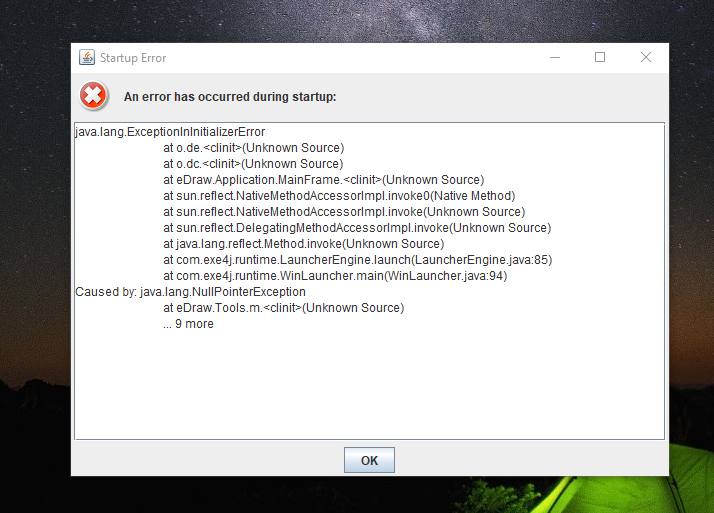Viewport: 714px width, 513px height.
Task: Click the OK button
Action: point(369,460)
